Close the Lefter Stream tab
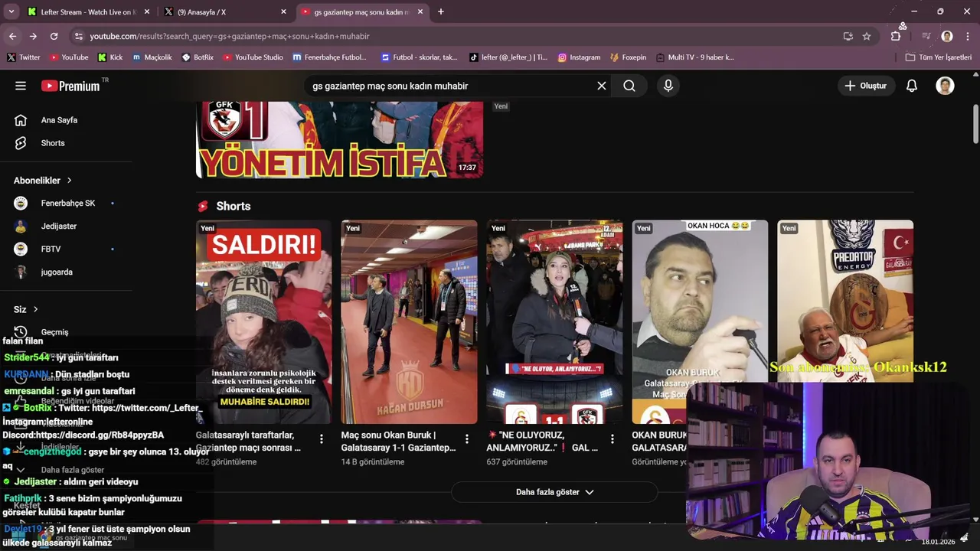The image size is (980, 551). 147,12
